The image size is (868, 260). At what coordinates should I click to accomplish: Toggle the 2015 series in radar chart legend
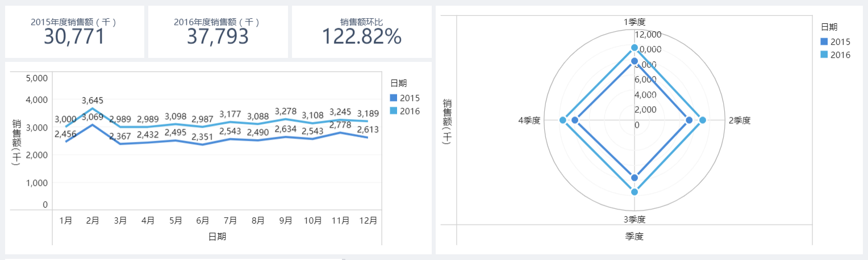tap(835, 41)
